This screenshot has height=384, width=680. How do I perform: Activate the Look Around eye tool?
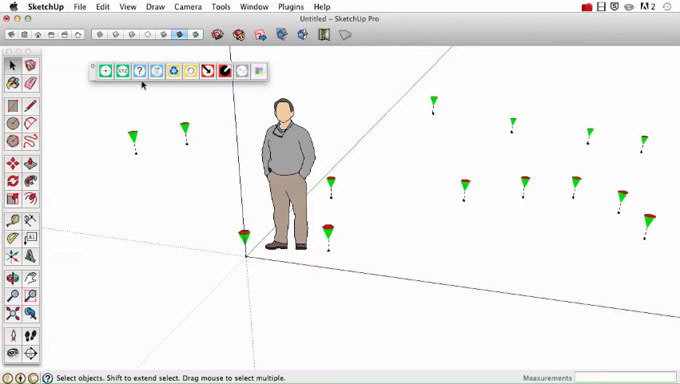(13, 353)
